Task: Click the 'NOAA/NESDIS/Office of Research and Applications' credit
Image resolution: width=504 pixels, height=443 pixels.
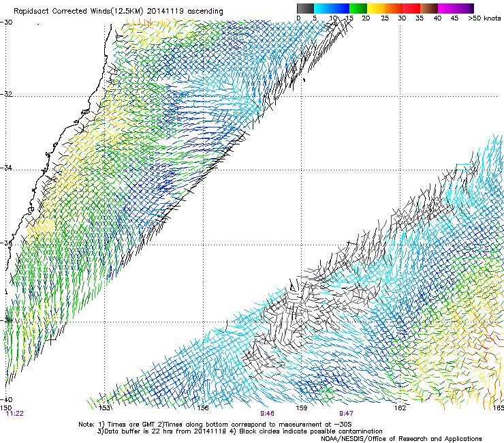Action: tap(401, 438)
